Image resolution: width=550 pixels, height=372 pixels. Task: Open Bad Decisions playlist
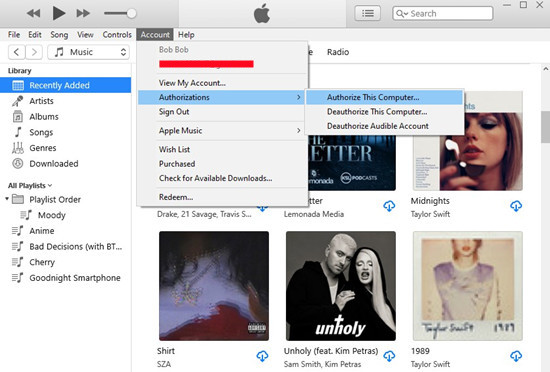click(x=75, y=246)
